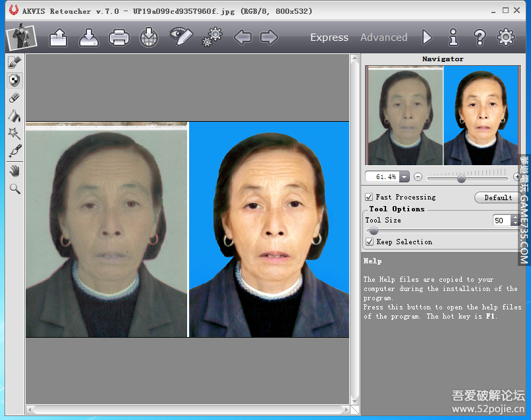Image resolution: width=531 pixels, height=420 pixels.
Task: Activate the Magic Wand tool
Action: pyautogui.click(x=14, y=134)
